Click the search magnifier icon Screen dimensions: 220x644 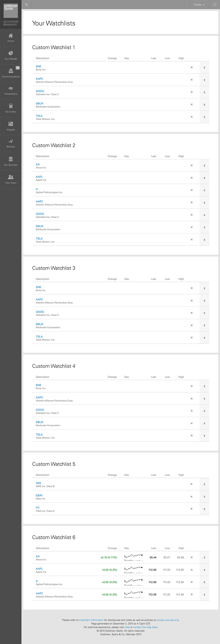coord(26,5)
